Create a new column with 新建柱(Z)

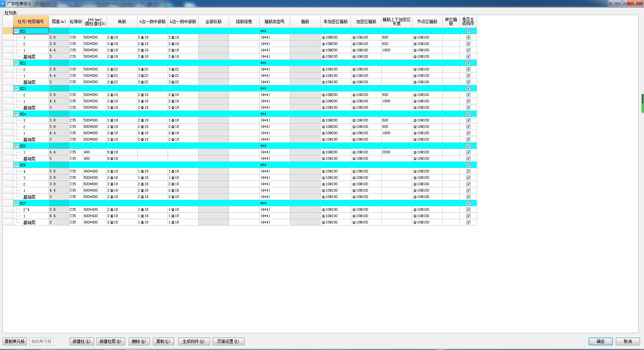pos(82,341)
